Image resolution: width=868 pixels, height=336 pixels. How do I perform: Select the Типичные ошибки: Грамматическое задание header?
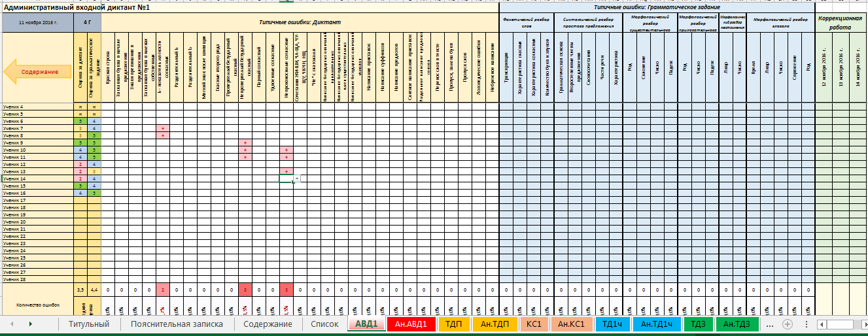pyautogui.click(x=657, y=7)
